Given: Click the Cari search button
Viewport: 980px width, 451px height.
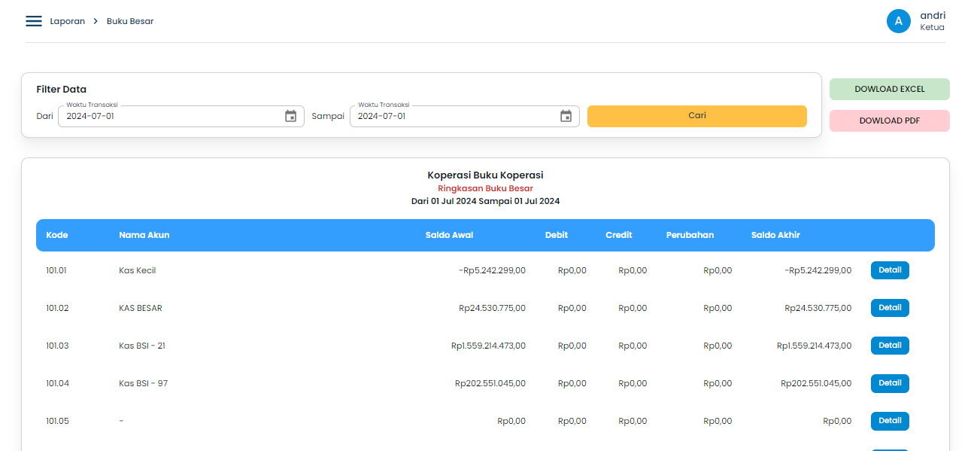Looking at the screenshot, I should click(696, 116).
